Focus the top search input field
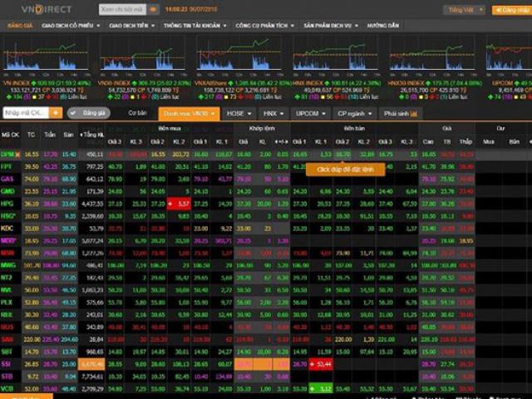Viewport: 532px width, 399px height. point(122,9)
